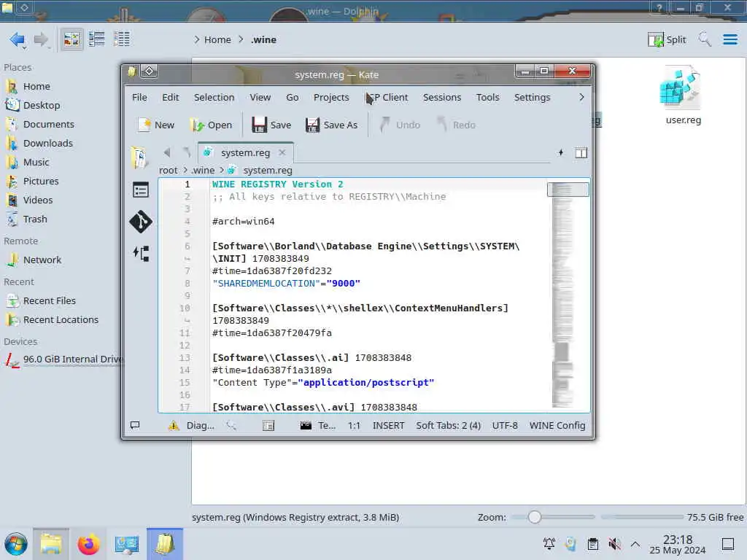Open UTF-8 encoding selector
The width and height of the screenshot is (747, 560).
505,426
